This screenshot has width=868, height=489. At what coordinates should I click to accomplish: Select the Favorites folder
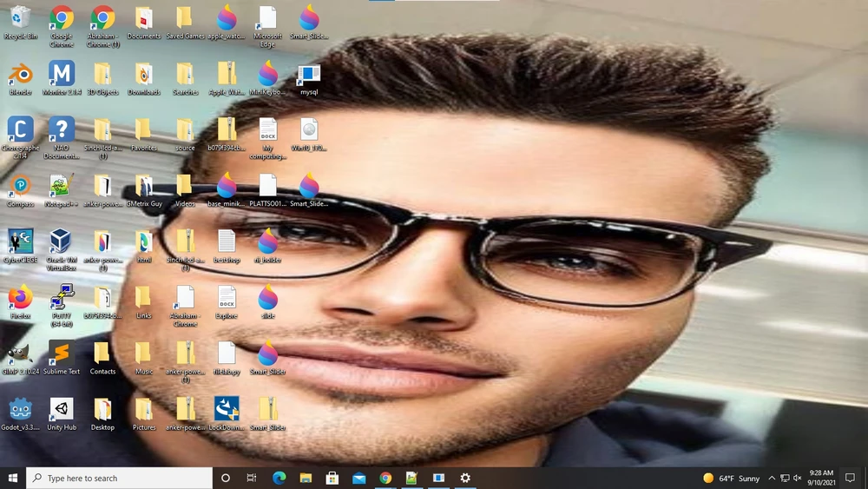(143, 135)
